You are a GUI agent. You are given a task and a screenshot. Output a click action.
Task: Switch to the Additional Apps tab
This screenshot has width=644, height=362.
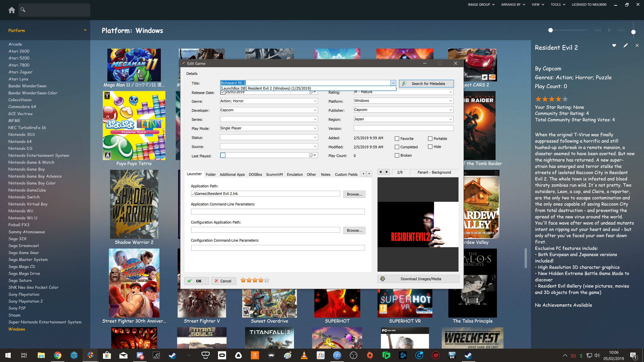232,174
